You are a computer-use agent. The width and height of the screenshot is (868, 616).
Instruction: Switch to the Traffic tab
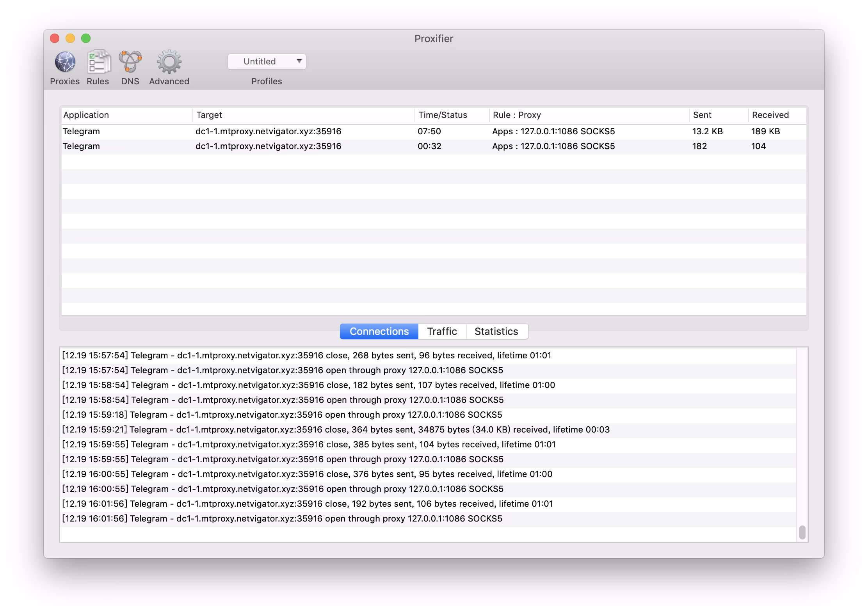442,331
